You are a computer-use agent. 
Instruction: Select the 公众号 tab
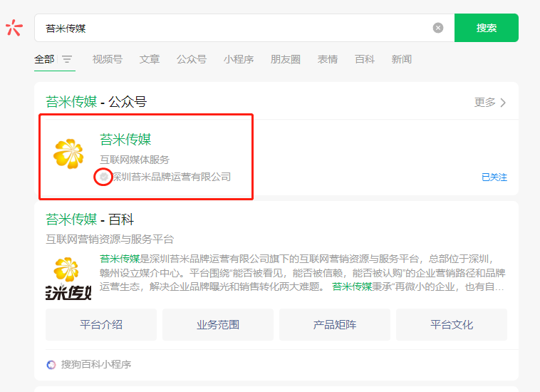[192, 59]
